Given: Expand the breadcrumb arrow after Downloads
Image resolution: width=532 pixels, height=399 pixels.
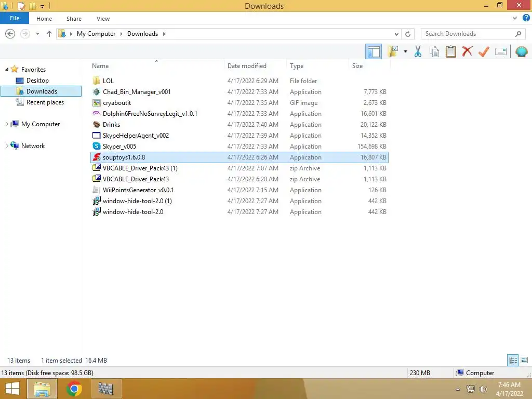Looking at the screenshot, I should click(x=164, y=34).
